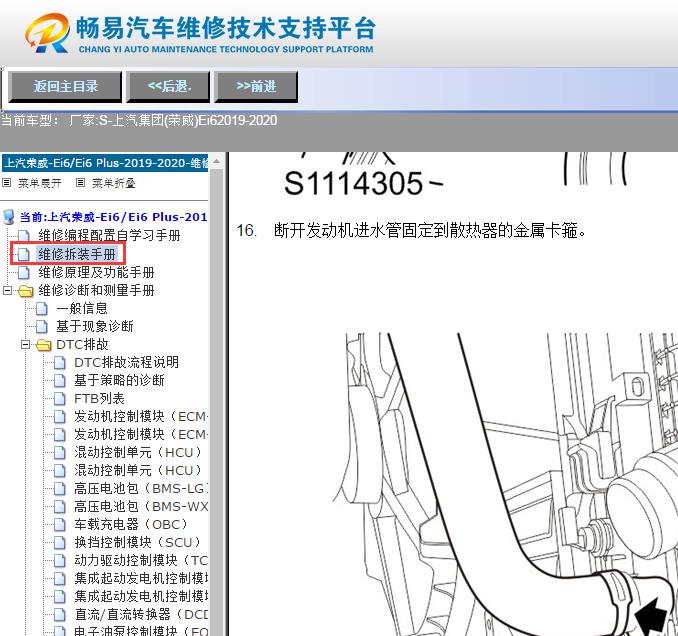Screen dimensions: 678x636
Task: Click page icon next to 高压电池包（BMS-WX
Action: (x=60, y=507)
